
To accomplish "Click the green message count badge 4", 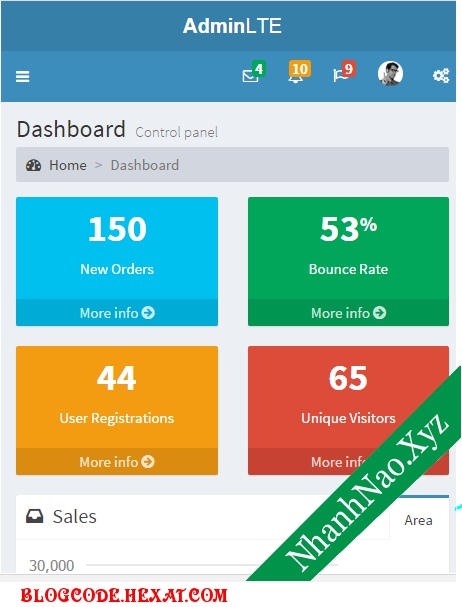I will tap(259, 69).
